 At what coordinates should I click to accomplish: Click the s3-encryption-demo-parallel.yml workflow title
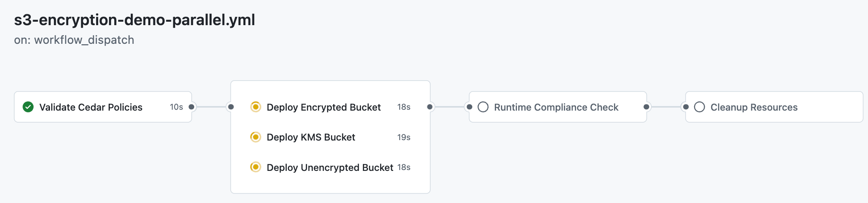pos(134,20)
